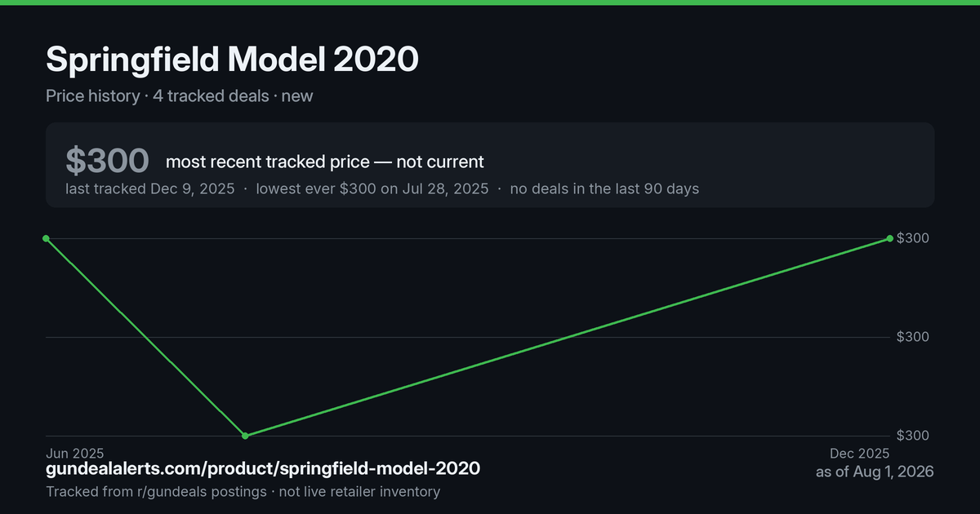Open the gundealalerts.com product URL
The height and width of the screenshot is (514, 980).
tap(263, 468)
